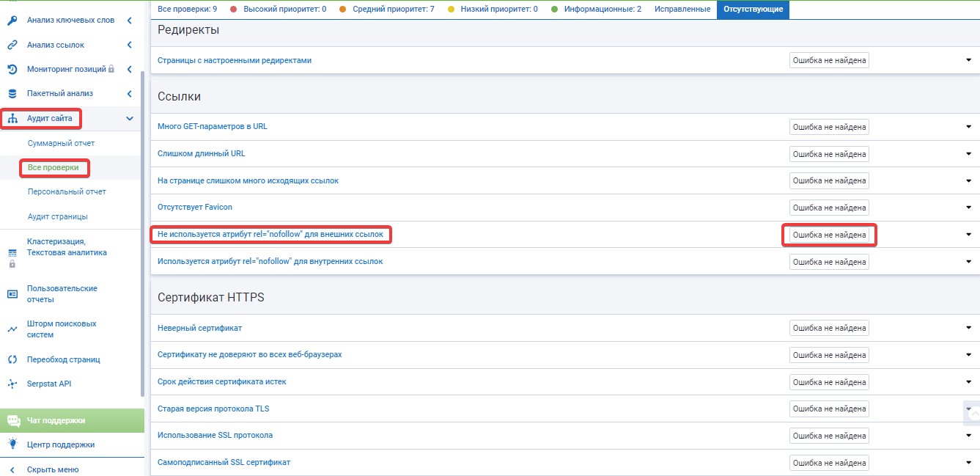
Task: Expand Слишком длинный URL row arrow
Action: click(x=968, y=154)
